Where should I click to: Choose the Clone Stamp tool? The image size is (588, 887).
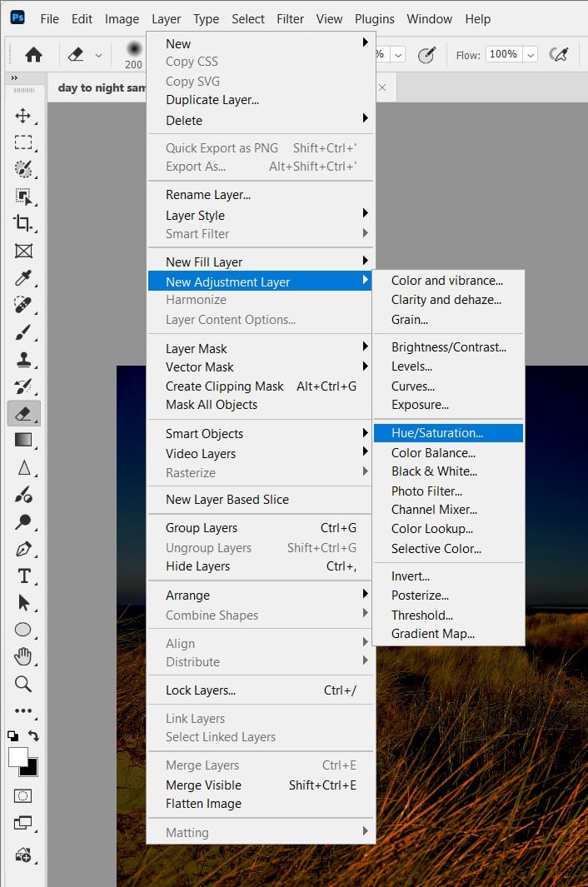[x=23, y=358]
